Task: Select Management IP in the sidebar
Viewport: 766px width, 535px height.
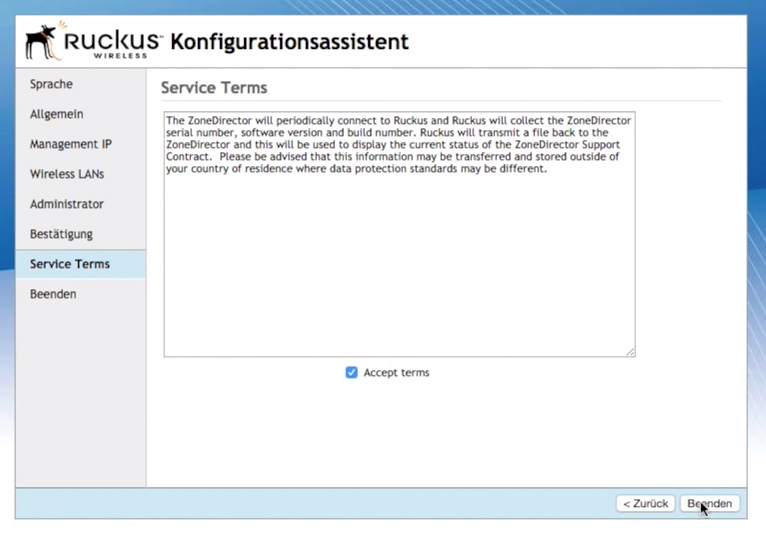Action: coord(70,144)
